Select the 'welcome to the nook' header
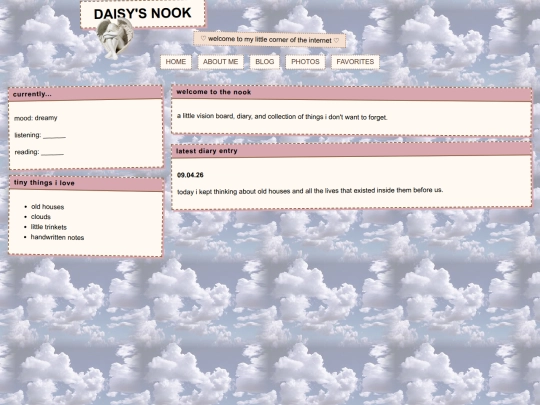The width and height of the screenshot is (540, 405). [351, 93]
